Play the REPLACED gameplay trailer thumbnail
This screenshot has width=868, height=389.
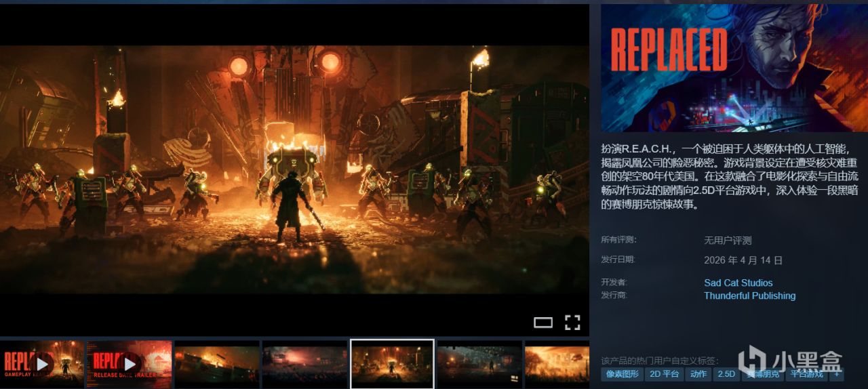[42, 364]
